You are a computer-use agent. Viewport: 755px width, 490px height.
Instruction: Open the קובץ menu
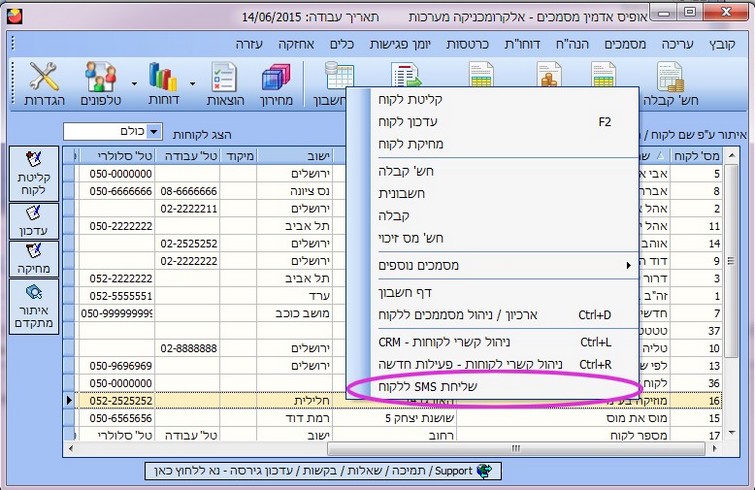pyautogui.click(x=722, y=44)
